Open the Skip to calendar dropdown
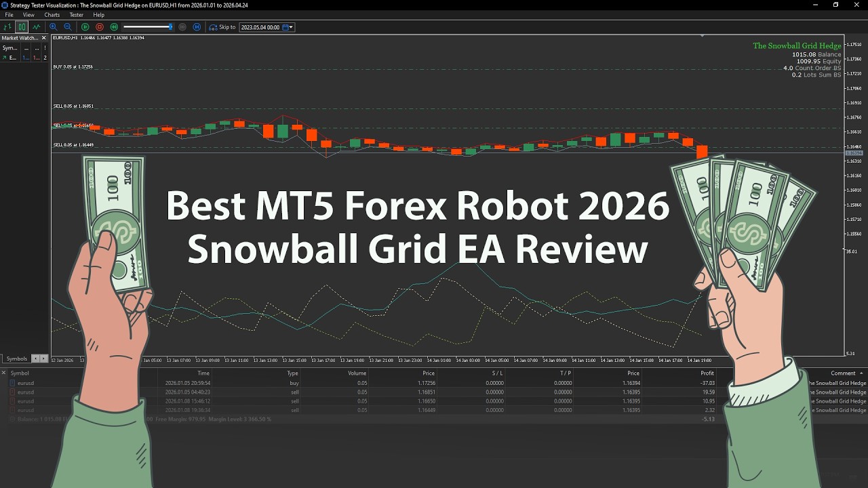 click(288, 27)
